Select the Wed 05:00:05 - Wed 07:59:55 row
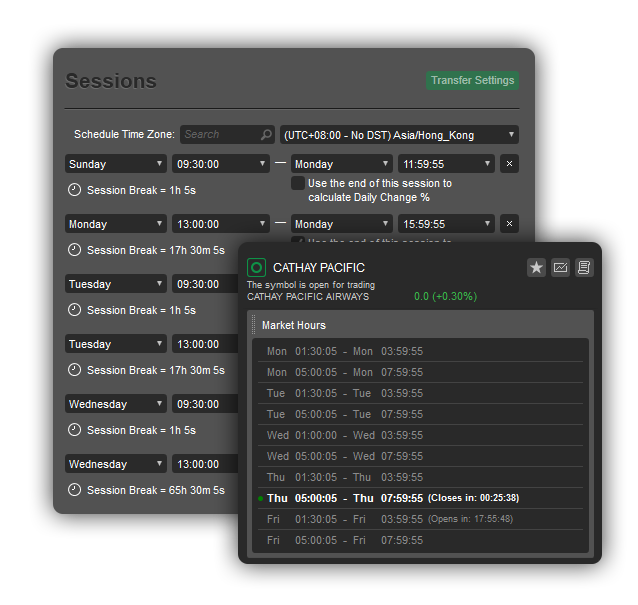This screenshot has height=605, width=638. pos(420,456)
